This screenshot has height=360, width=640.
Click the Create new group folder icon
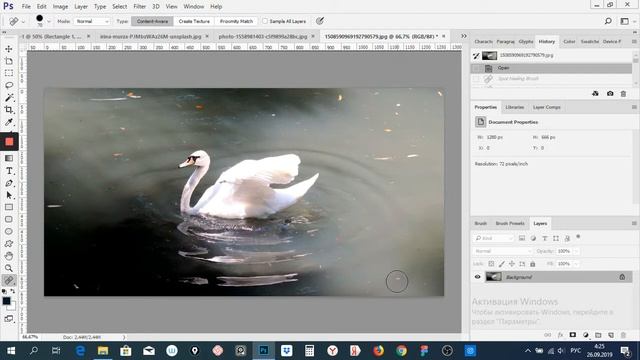click(x=598, y=335)
